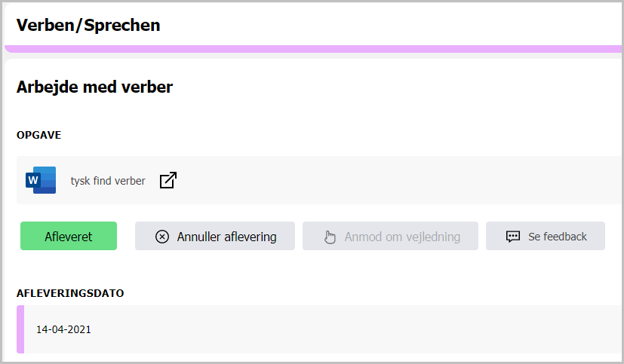Select the green Afleveret status button
624x364 pixels.
[x=69, y=236]
